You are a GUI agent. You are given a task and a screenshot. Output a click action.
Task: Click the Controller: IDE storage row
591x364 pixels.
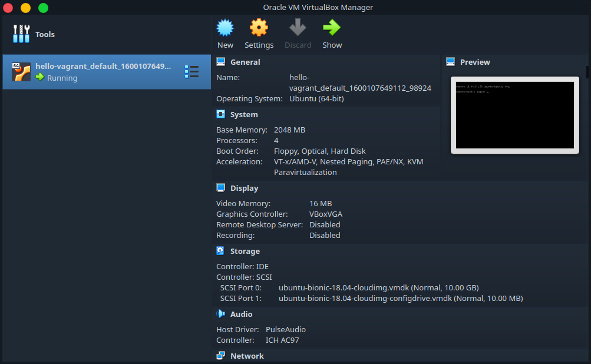[242, 266]
